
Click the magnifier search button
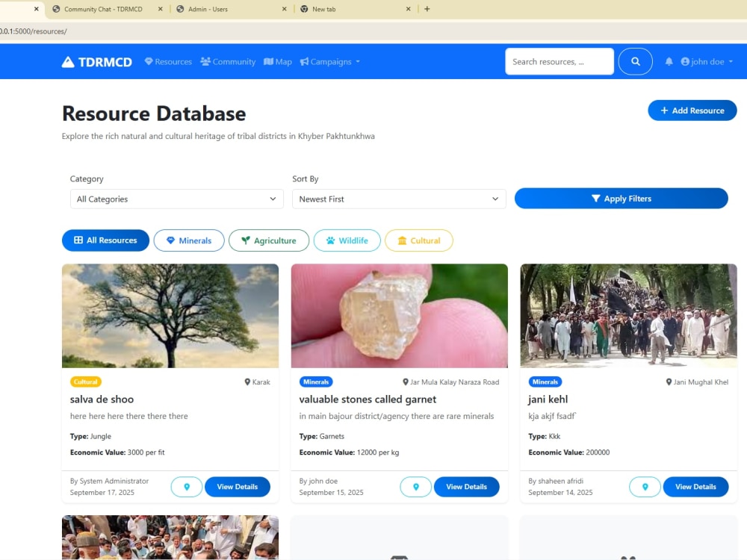pos(636,61)
